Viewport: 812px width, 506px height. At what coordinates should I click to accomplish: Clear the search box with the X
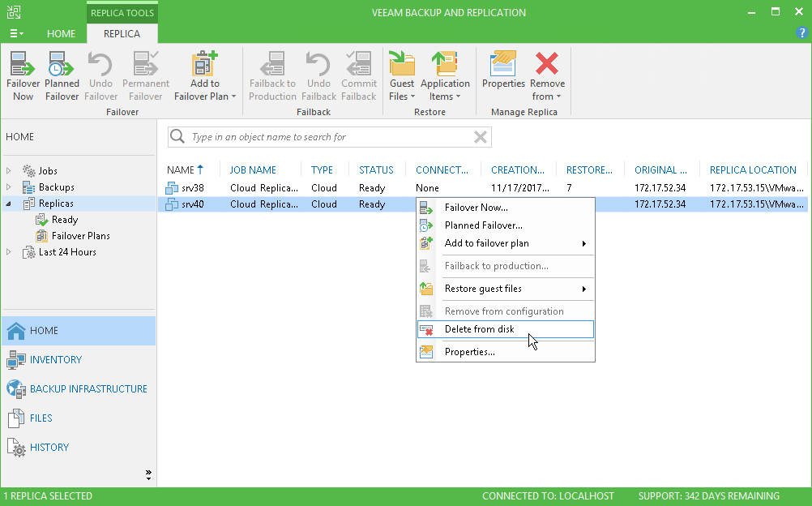[x=481, y=137]
